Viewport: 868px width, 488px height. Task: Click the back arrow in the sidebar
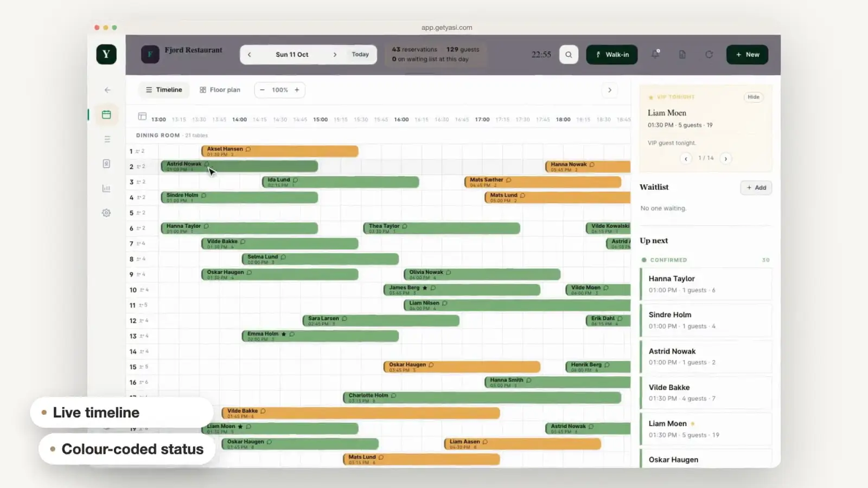click(107, 90)
